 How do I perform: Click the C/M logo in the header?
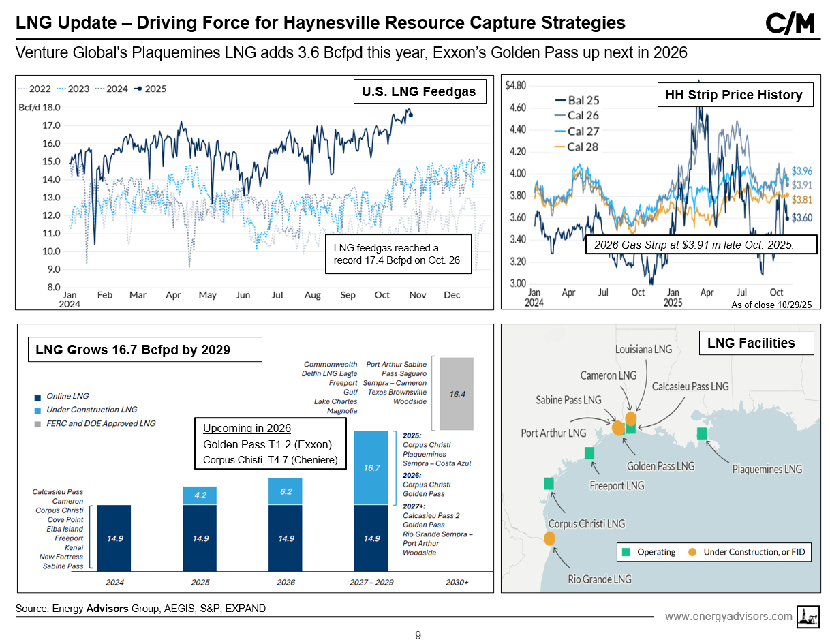(790, 24)
